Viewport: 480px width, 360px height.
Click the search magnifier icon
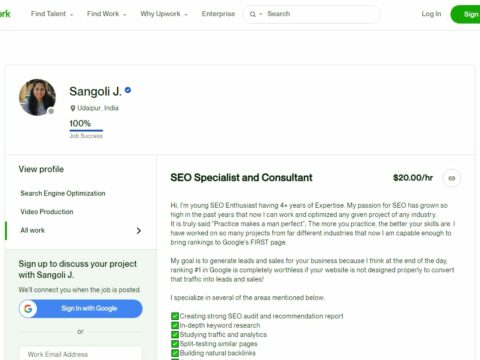pos(253,14)
